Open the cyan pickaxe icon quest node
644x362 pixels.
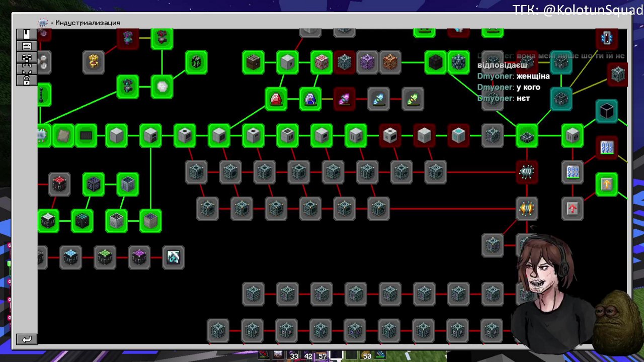pyautogui.click(x=173, y=257)
